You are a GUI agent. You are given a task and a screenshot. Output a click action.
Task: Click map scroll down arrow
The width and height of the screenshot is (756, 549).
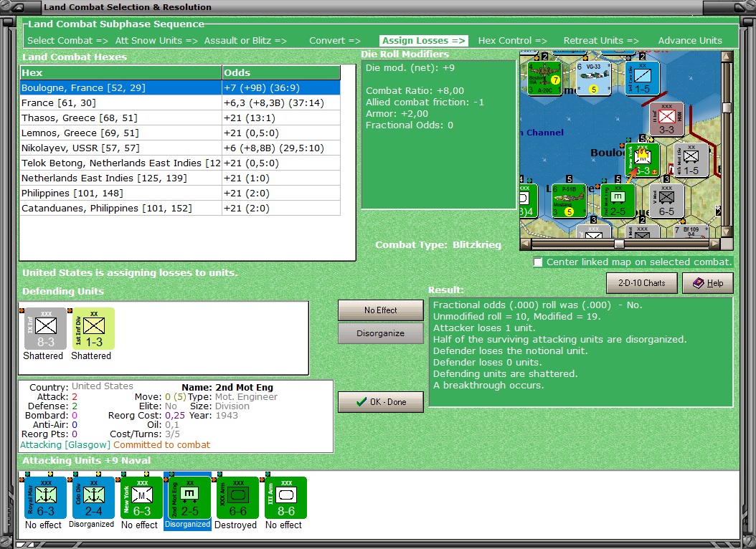(727, 232)
